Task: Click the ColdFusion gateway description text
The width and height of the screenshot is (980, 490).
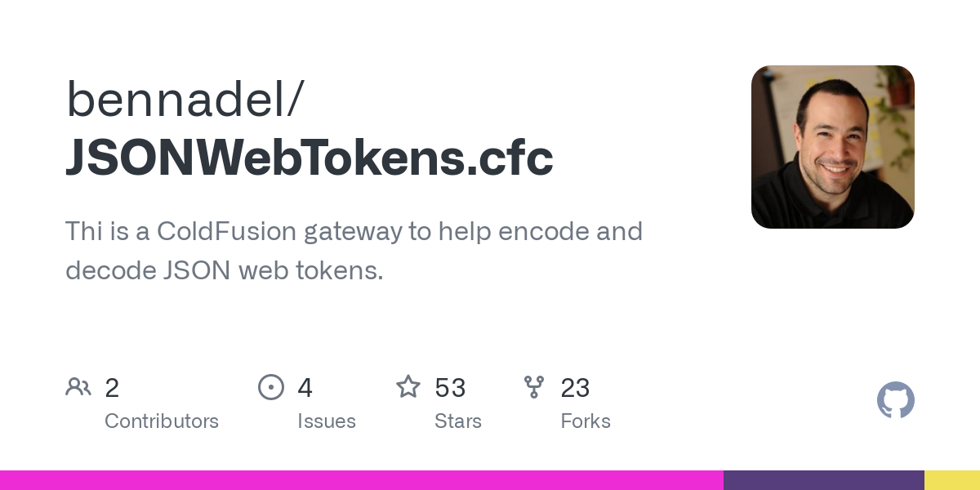Action: pos(354,250)
